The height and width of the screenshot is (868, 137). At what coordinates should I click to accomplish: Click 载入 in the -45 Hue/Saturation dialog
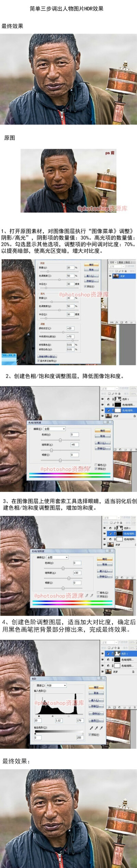(102, 442)
